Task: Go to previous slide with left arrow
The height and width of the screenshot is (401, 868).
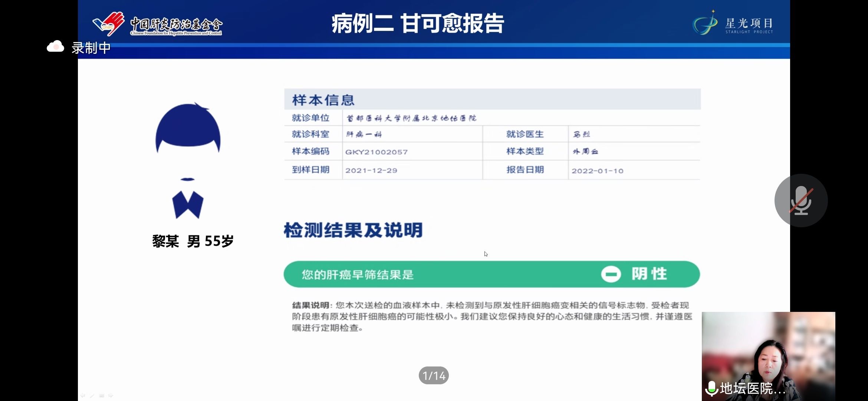Action: tap(83, 395)
